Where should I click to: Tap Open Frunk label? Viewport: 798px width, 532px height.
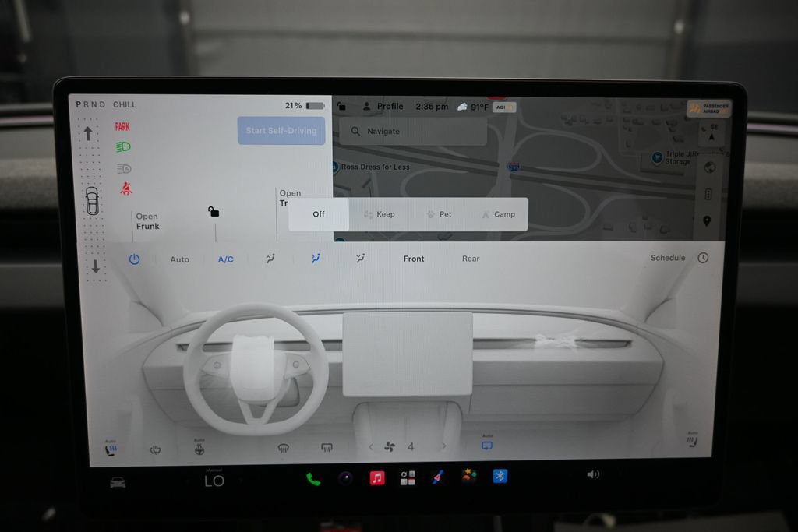pos(147,221)
